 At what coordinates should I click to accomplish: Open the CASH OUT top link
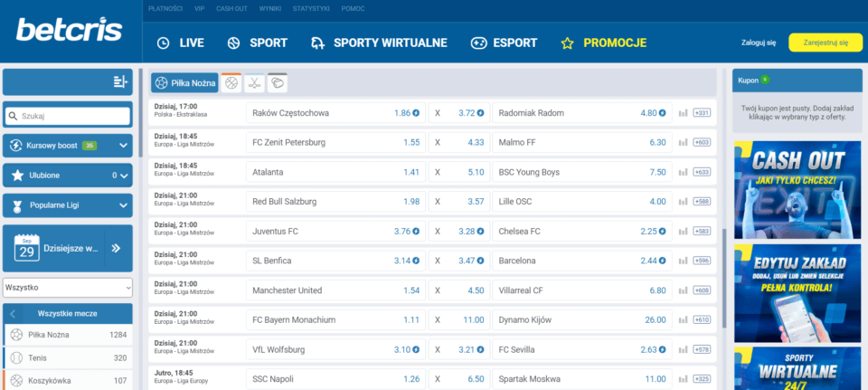pyautogui.click(x=232, y=9)
